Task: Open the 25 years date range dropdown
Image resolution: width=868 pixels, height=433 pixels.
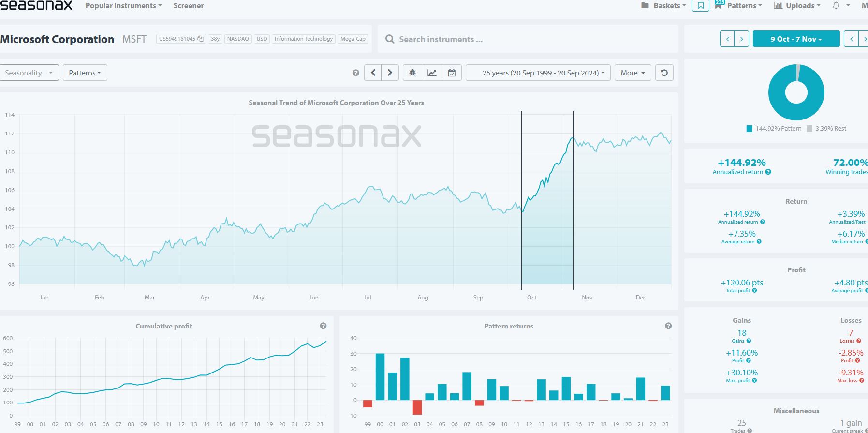Action: 538,73
